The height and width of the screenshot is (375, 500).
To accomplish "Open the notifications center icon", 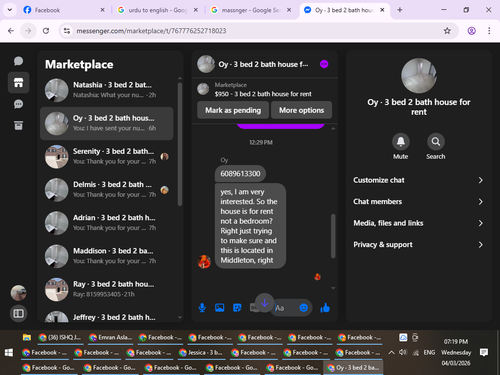I will click(484, 352).
